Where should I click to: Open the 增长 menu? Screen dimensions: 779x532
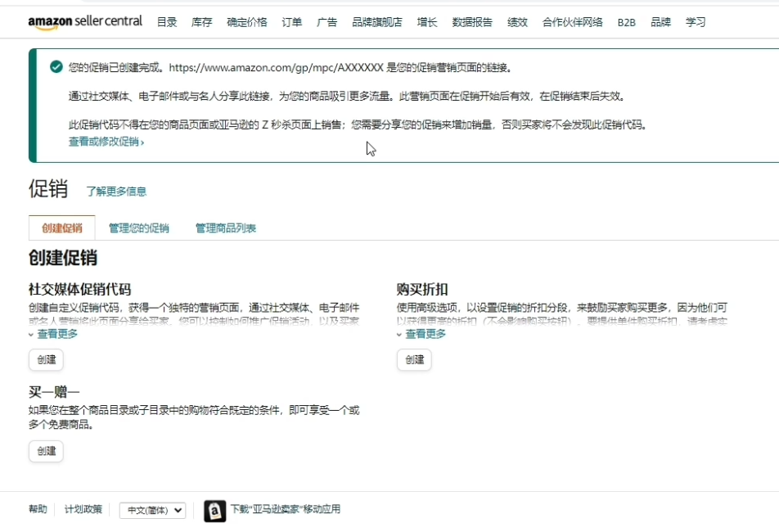pos(427,22)
